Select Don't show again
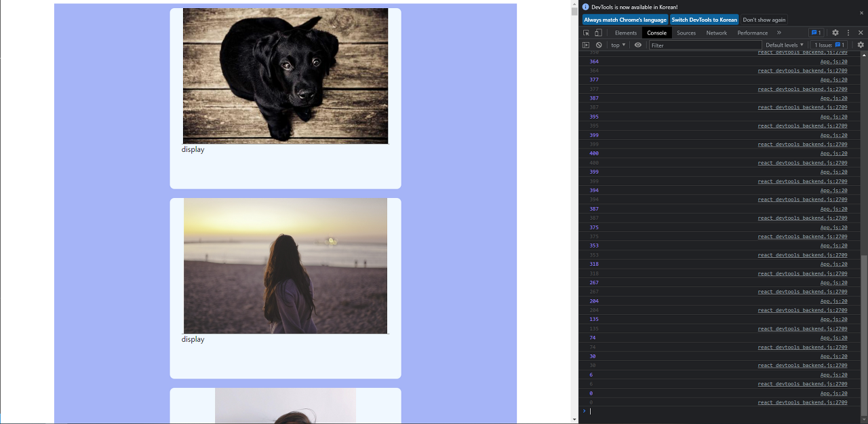Image resolution: width=868 pixels, height=424 pixels. click(x=764, y=20)
